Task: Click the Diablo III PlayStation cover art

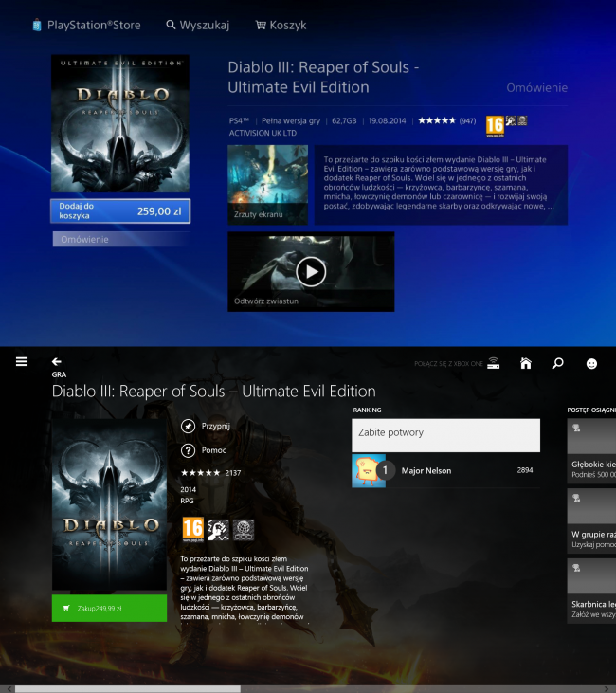Action: pyautogui.click(x=120, y=123)
